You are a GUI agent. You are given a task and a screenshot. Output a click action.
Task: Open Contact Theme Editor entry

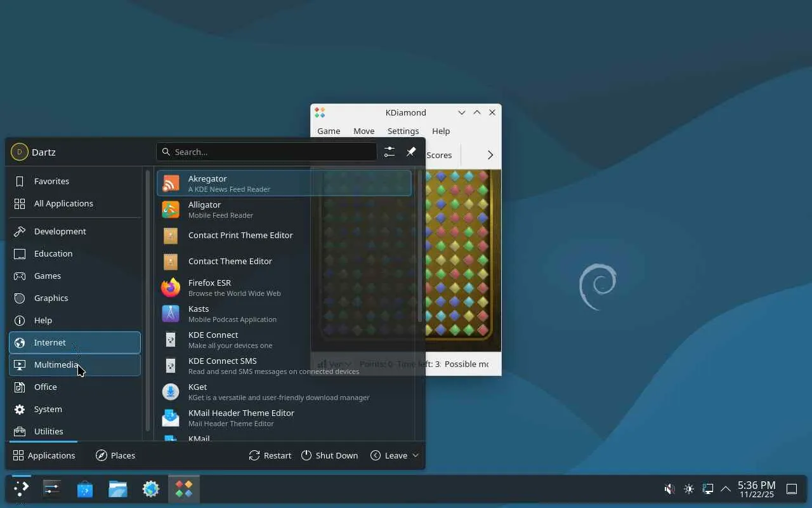(284, 262)
